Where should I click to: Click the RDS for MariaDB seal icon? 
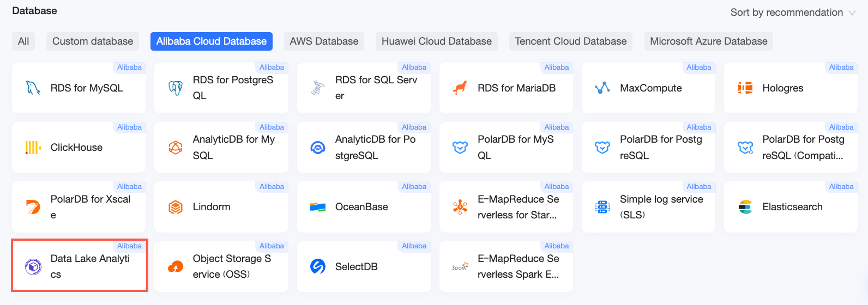[x=460, y=88]
